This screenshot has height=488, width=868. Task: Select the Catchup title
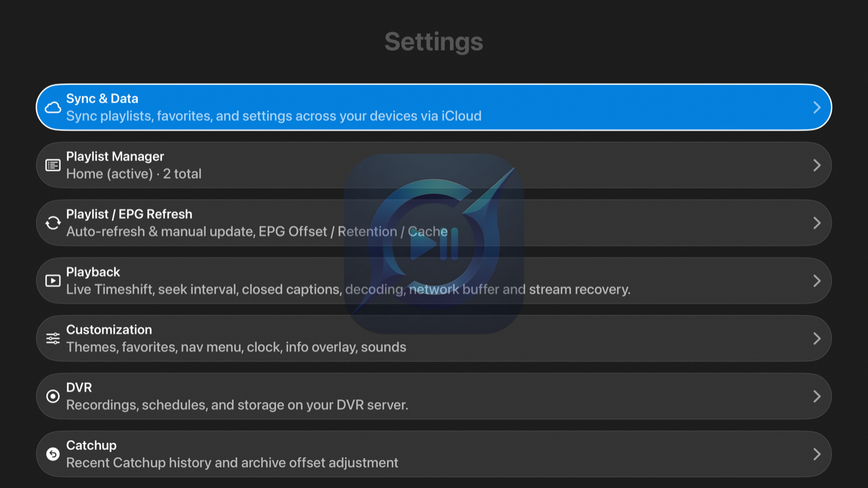pyautogui.click(x=91, y=445)
